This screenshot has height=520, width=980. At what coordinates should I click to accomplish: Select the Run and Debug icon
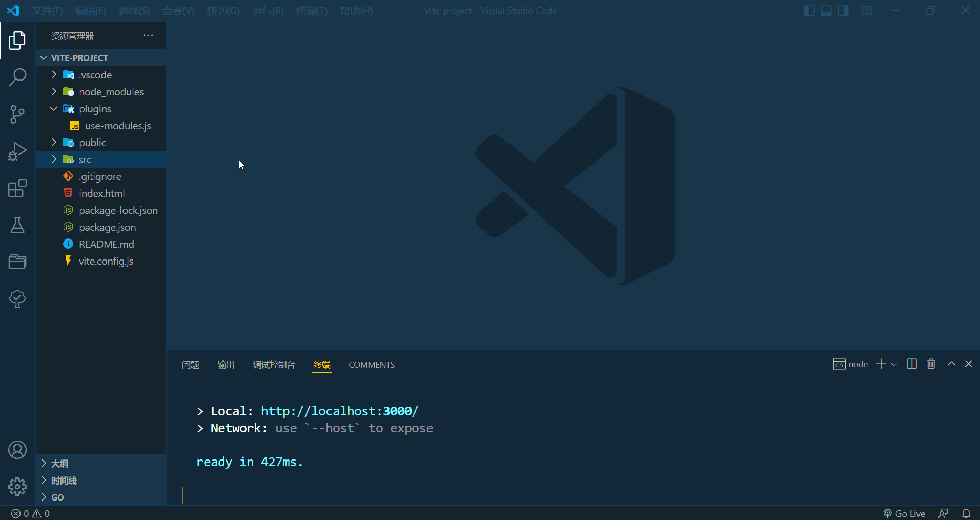pos(18,151)
